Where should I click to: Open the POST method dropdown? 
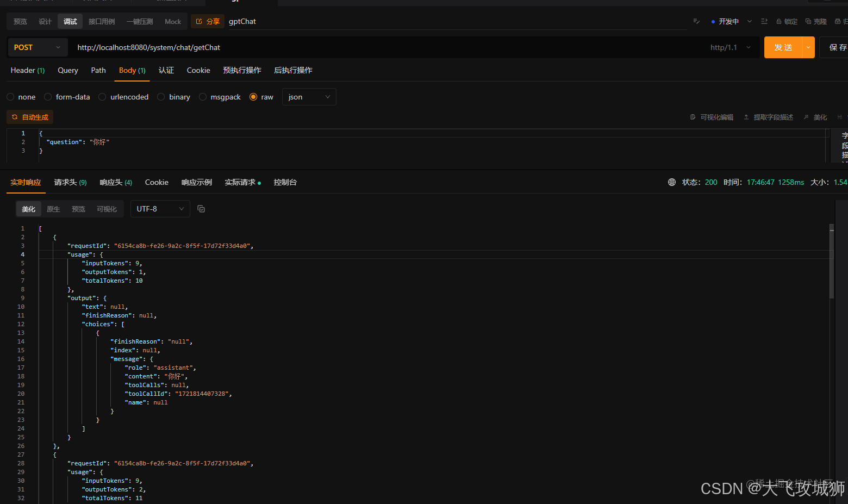[38, 47]
